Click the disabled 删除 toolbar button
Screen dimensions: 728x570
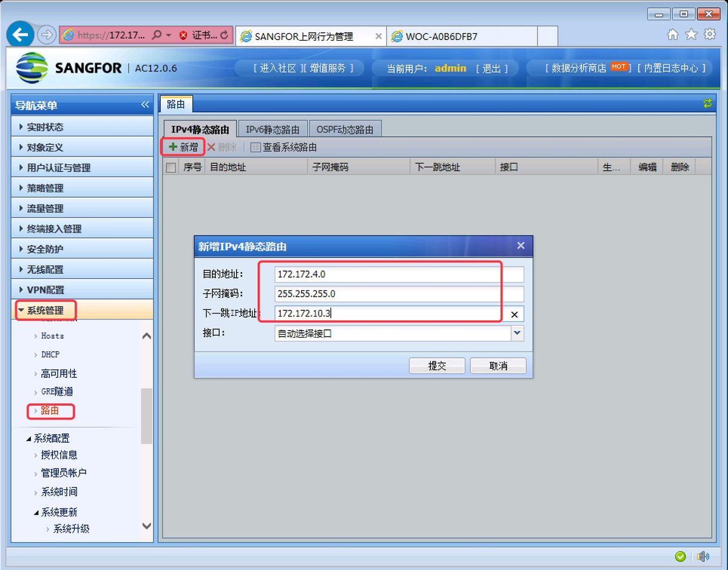point(222,147)
